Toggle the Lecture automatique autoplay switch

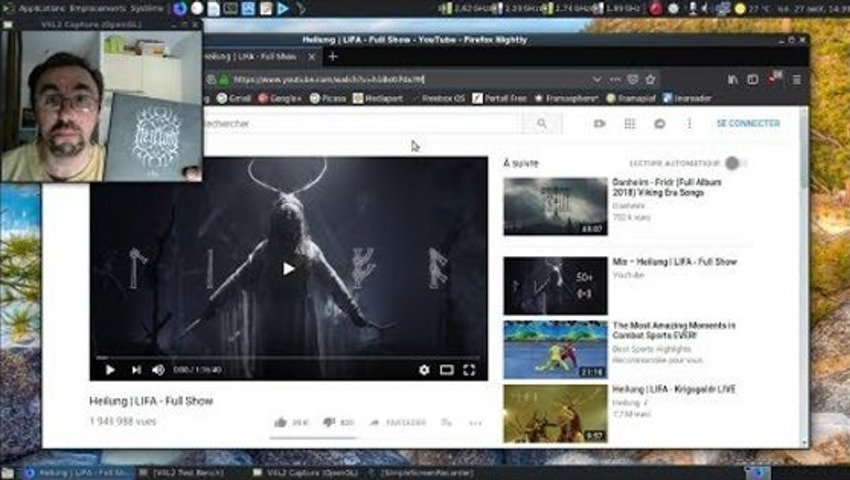[735, 163]
